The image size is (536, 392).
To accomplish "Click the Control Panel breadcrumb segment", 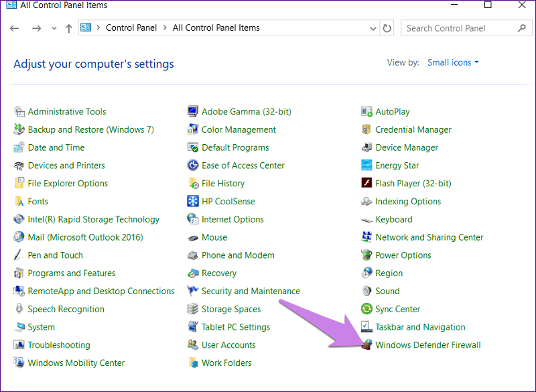I will pyautogui.click(x=131, y=28).
